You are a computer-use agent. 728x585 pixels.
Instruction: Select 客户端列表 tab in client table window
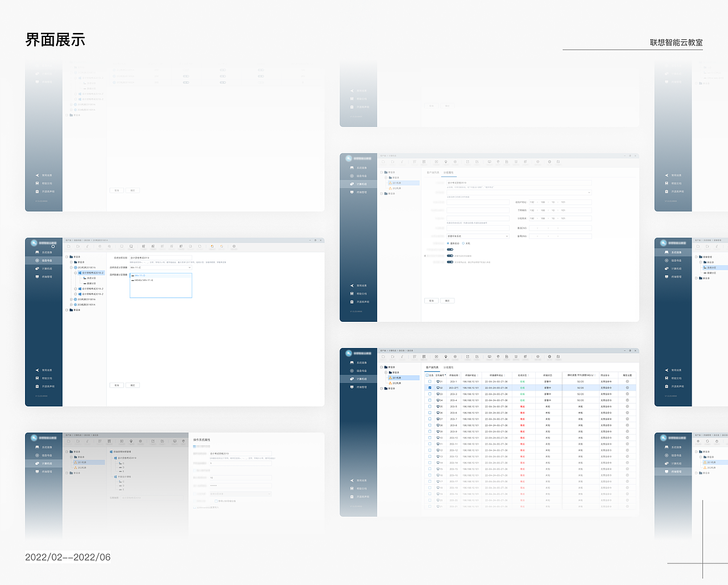432,367
